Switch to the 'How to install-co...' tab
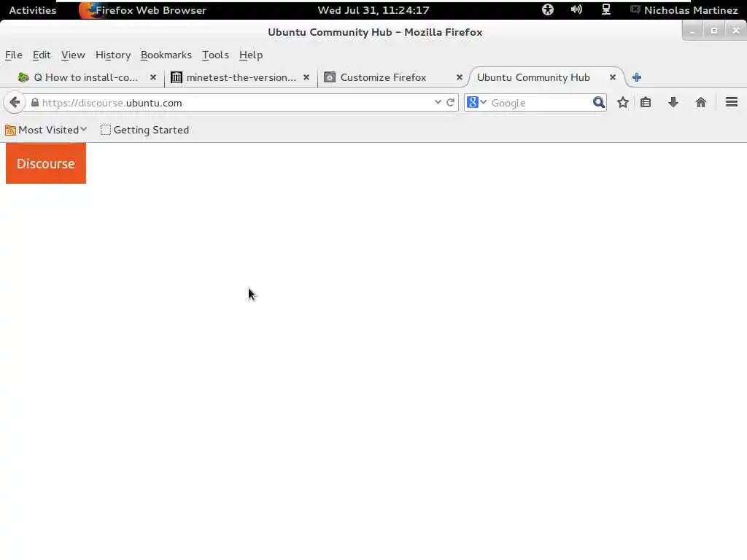747x560 pixels. 86,77
